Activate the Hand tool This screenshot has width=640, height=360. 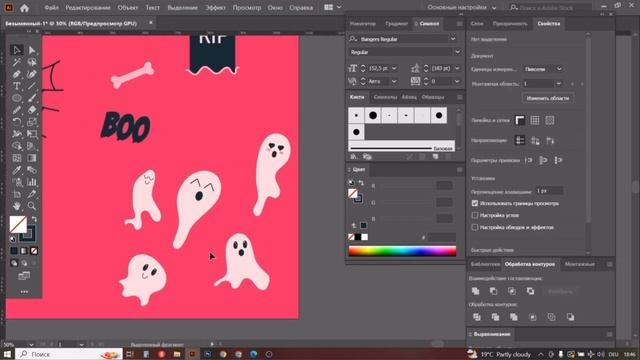[x=17, y=206]
